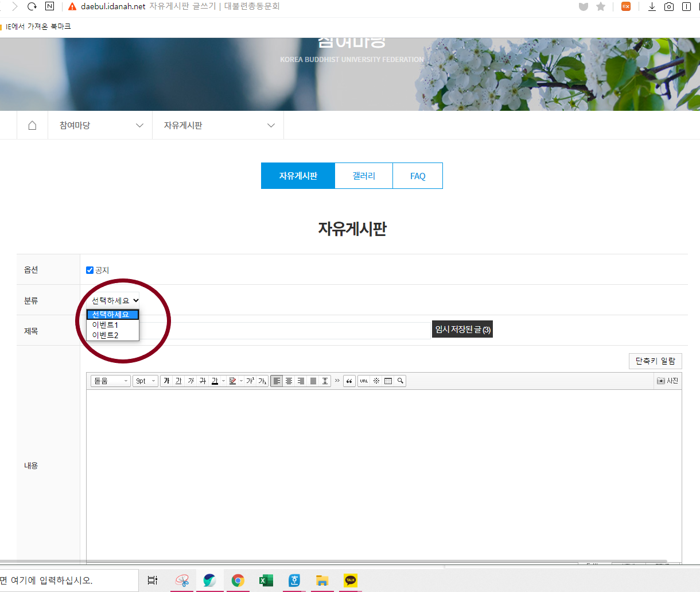Align text left in editor
The height and width of the screenshot is (592, 700).
(x=277, y=381)
